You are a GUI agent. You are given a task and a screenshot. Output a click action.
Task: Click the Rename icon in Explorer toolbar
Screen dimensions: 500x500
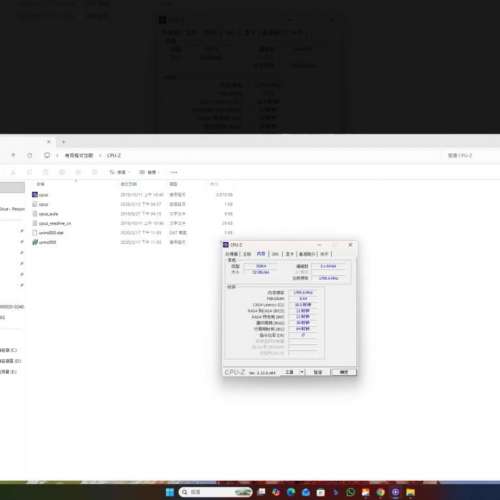pos(62,172)
